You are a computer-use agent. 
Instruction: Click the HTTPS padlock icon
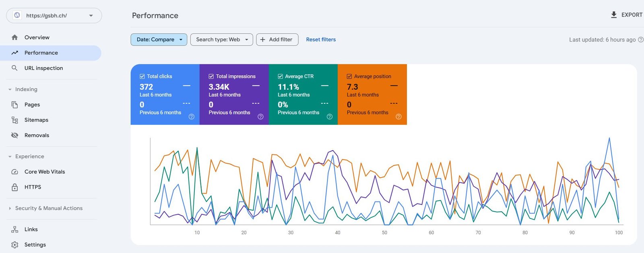(15, 187)
